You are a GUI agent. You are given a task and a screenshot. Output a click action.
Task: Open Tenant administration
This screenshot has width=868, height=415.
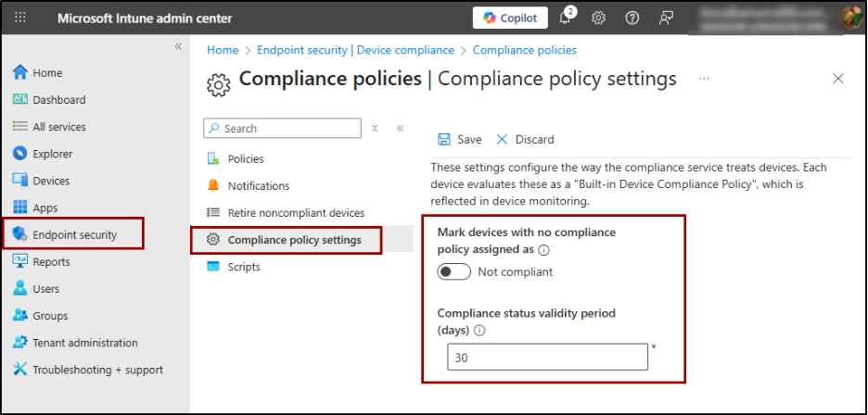[84, 343]
